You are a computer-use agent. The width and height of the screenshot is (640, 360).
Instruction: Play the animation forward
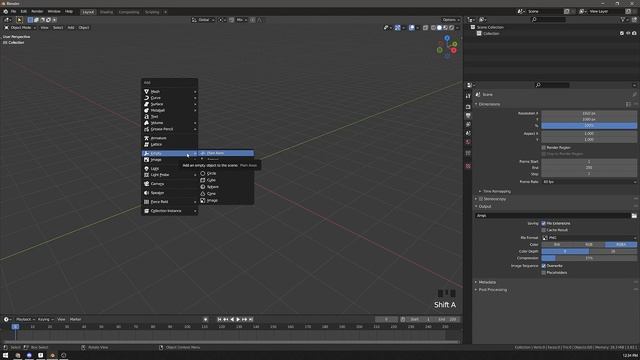tap(238, 320)
